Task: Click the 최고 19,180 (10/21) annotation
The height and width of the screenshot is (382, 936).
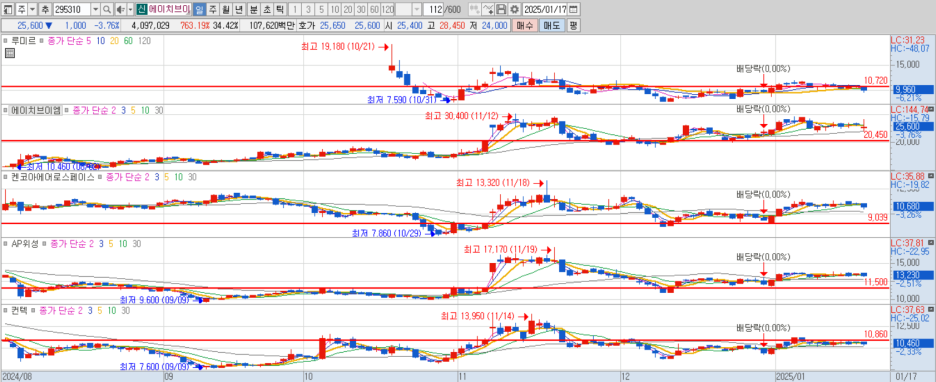Action: [339, 47]
